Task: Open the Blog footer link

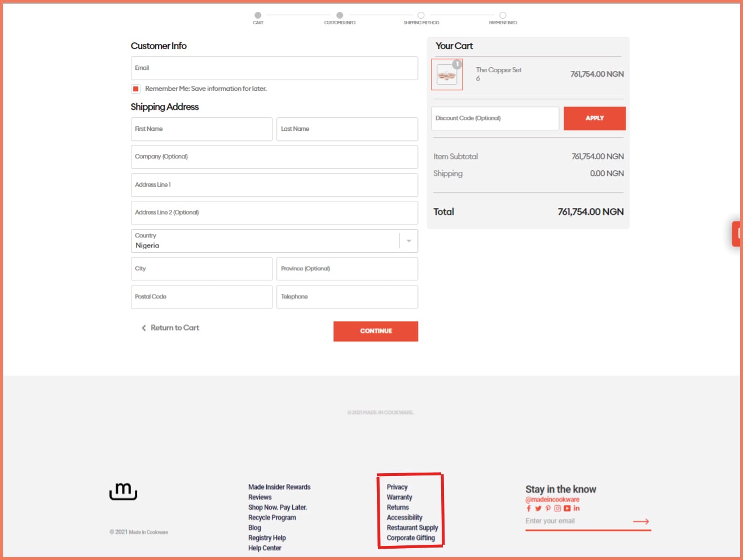Action: click(254, 528)
